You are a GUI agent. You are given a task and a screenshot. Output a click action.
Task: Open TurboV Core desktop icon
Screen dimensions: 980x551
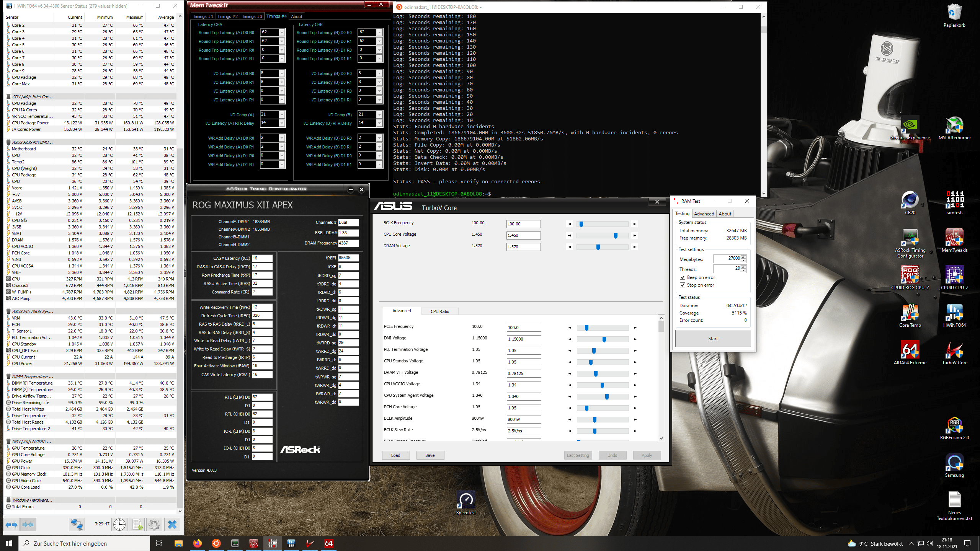pos(954,353)
